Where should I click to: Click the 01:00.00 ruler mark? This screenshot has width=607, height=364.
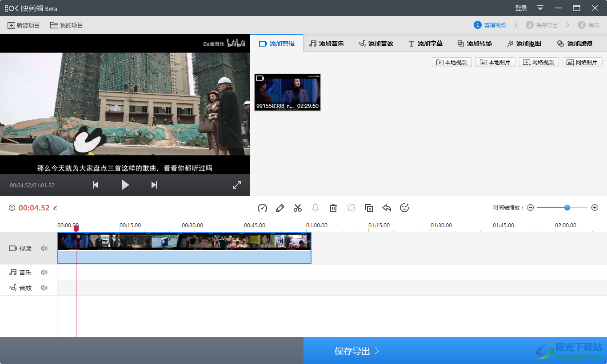(317, 226)
